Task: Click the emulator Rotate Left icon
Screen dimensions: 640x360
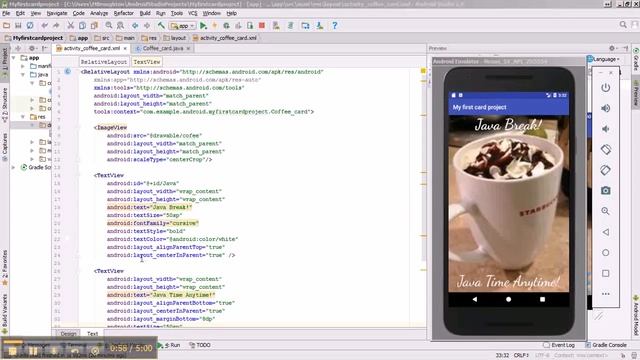Action: click(x=606, y=149)
